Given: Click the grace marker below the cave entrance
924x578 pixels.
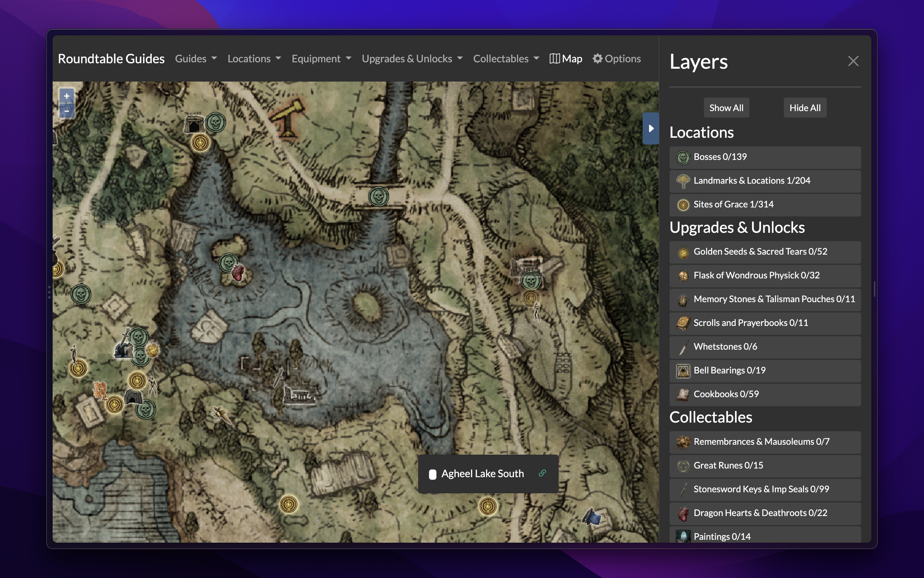Looking at the screenshot, I should pos(201,143).
